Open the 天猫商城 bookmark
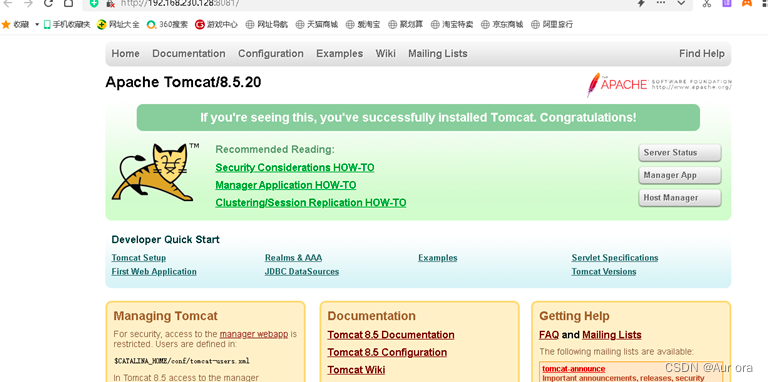The height and width of the screenshot is (382, 768). pyautogui.click(x=317, y=24)
